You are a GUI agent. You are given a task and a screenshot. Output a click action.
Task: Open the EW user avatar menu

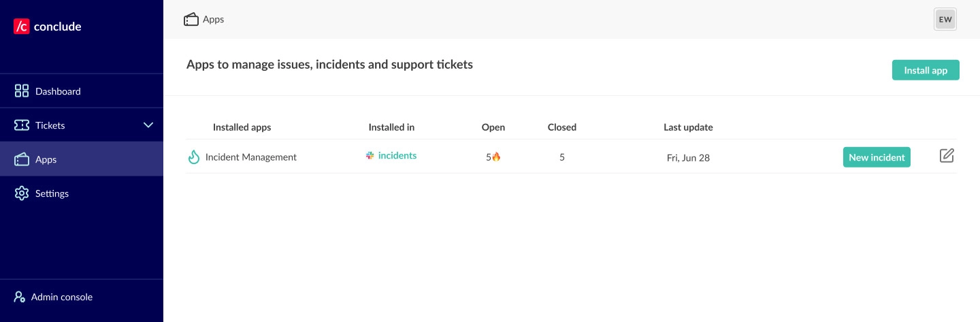coord(945,20)
